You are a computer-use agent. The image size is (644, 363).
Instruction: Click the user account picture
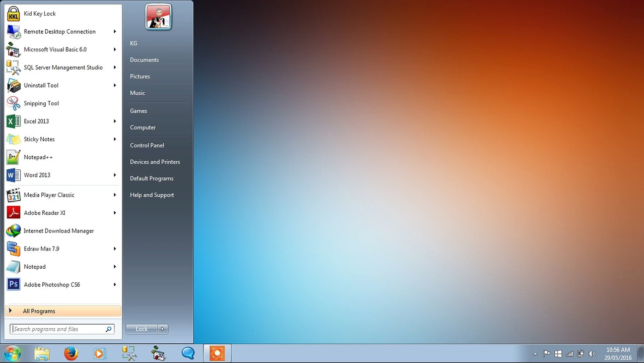159,17
